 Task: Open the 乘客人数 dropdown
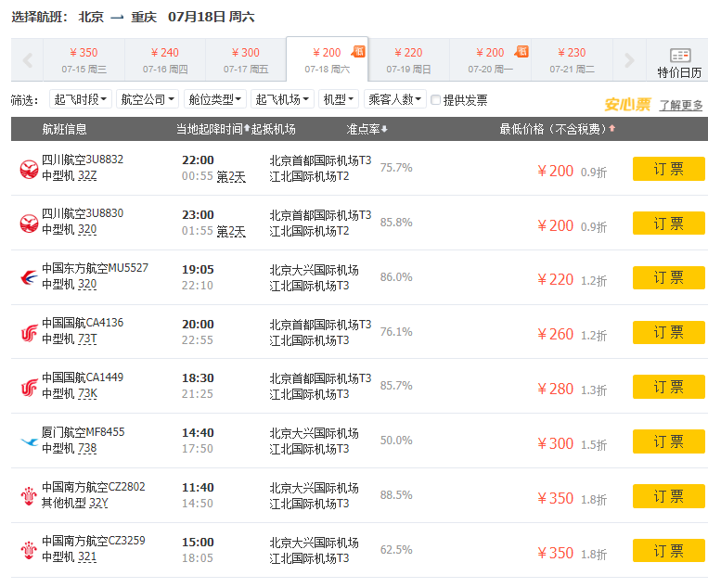[394, 100]
